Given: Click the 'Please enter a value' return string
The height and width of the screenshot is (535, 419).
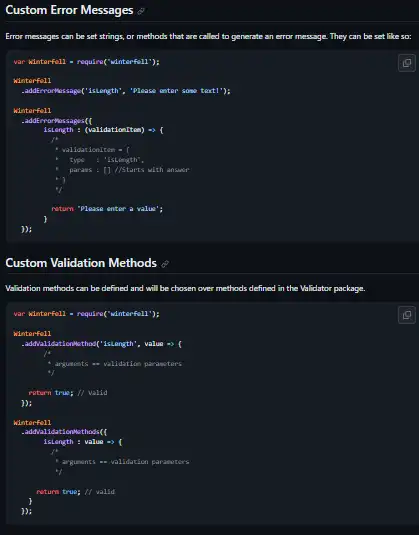Looking at the screenshot, I should tap(118, 208).
